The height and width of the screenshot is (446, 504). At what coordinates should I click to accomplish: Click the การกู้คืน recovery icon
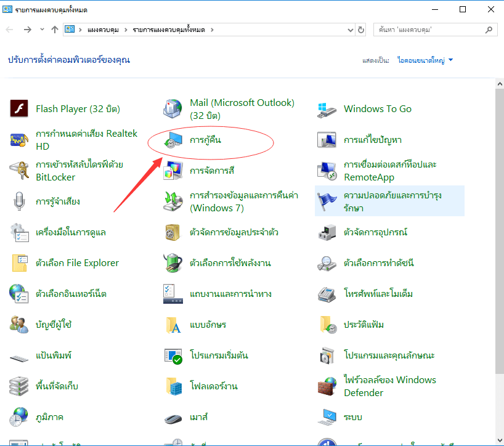click(173, 140)
